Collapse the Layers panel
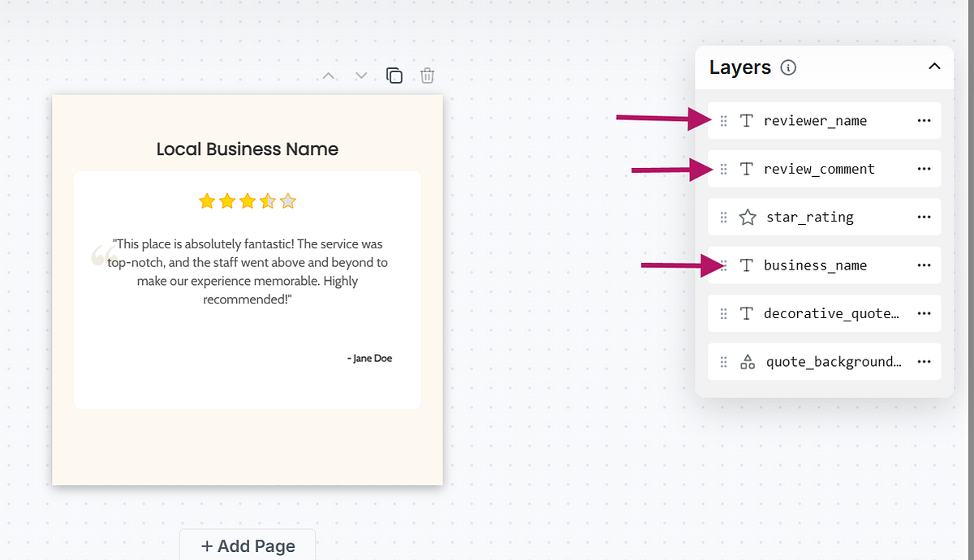 tap(934, 67)
